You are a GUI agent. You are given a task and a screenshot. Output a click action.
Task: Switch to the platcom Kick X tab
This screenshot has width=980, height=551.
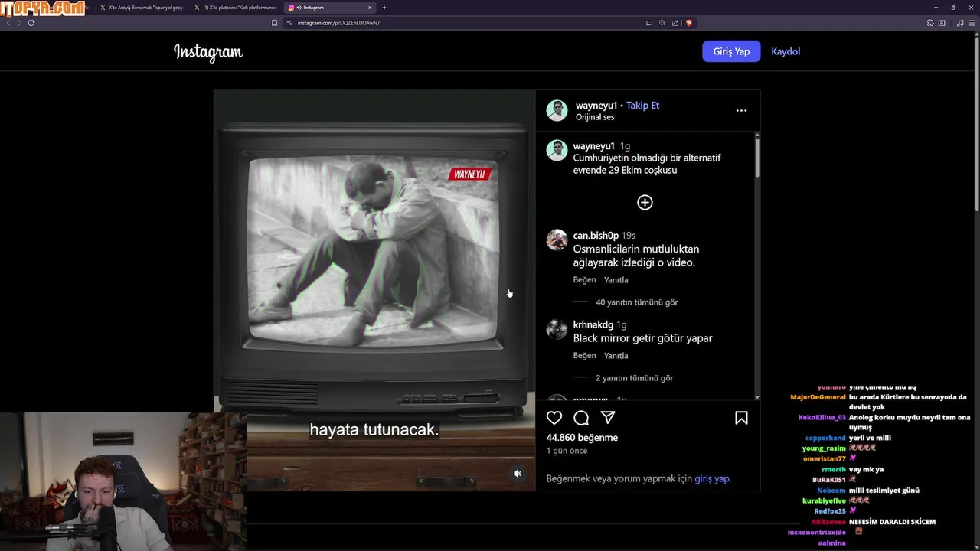coord(236,8)
